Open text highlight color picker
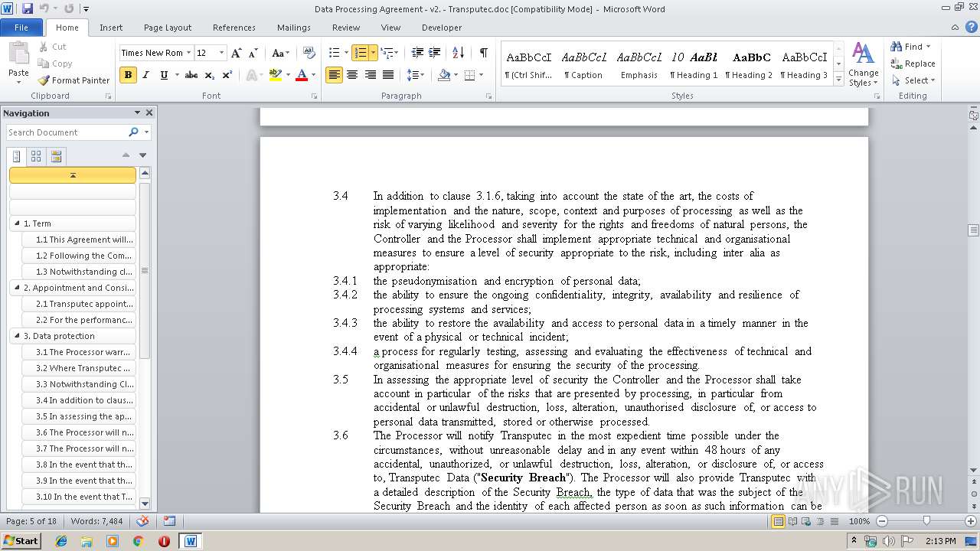The image size is (980, 551). (288, 75)
